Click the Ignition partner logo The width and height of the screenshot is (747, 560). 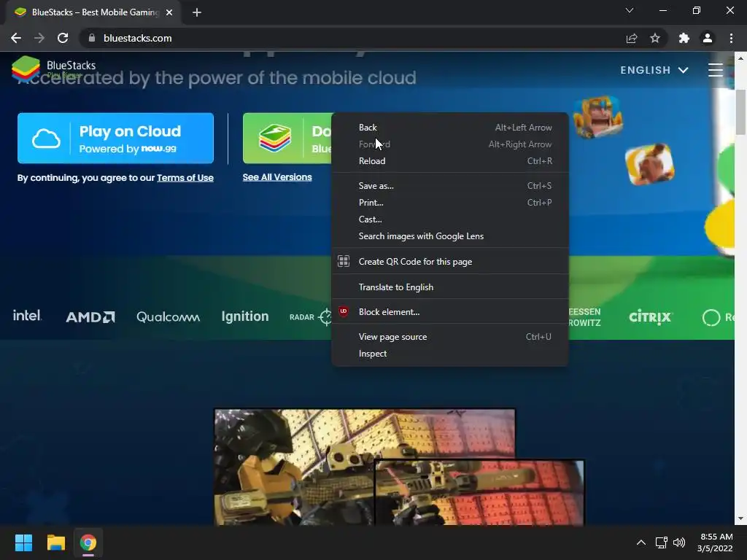click(245, 316)
